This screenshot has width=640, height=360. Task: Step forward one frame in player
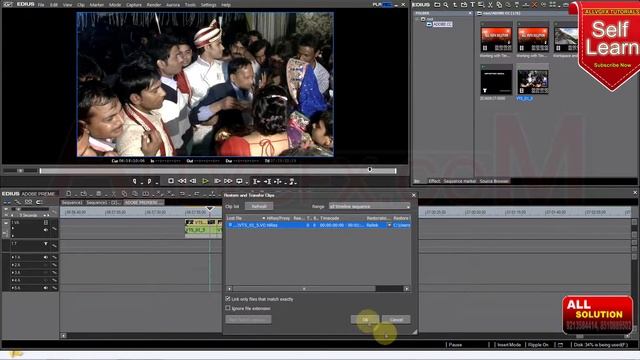point(217,181)
